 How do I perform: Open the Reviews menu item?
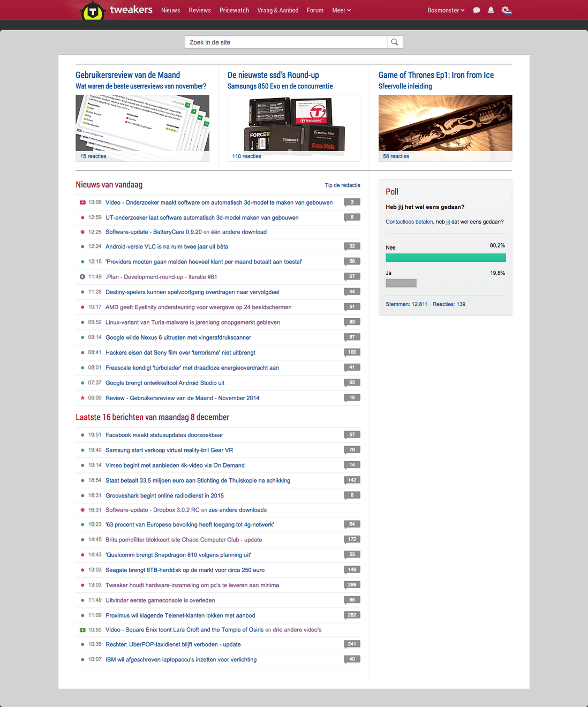pos(200,10)
